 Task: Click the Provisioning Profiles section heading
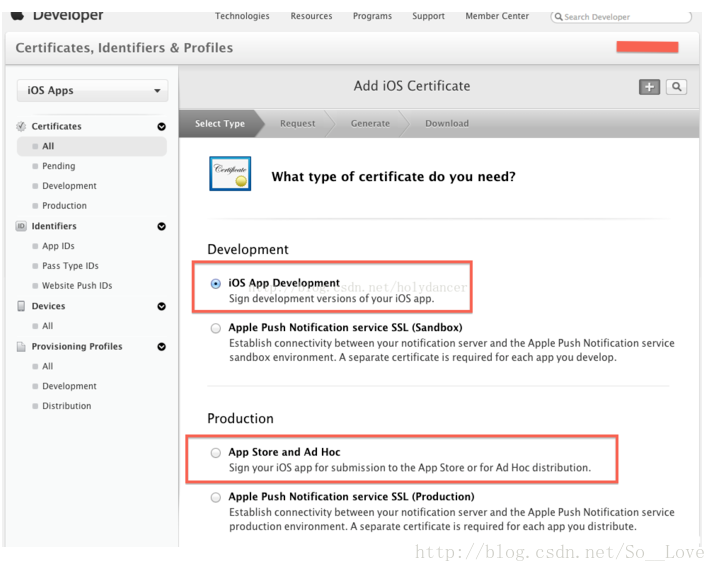pyautogui.click(x=77, y=346)
